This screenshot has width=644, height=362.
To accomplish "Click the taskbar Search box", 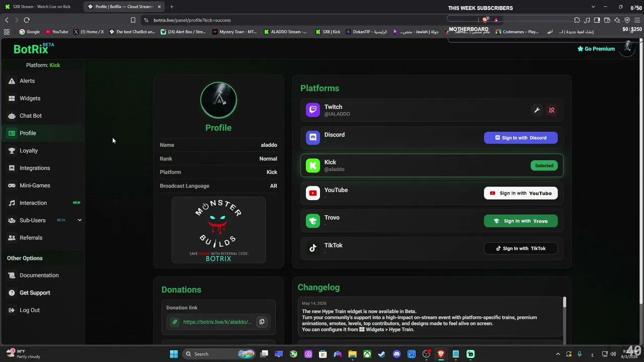I will [x=219, y=354].
